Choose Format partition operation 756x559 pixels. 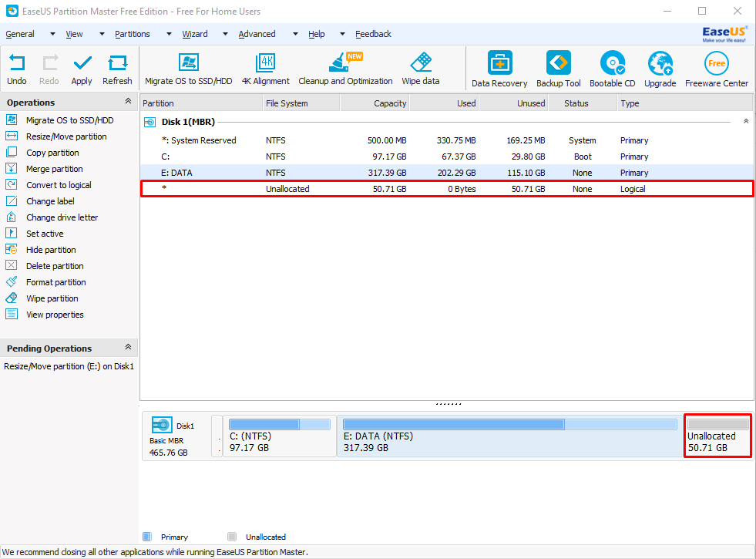[56, 282]
